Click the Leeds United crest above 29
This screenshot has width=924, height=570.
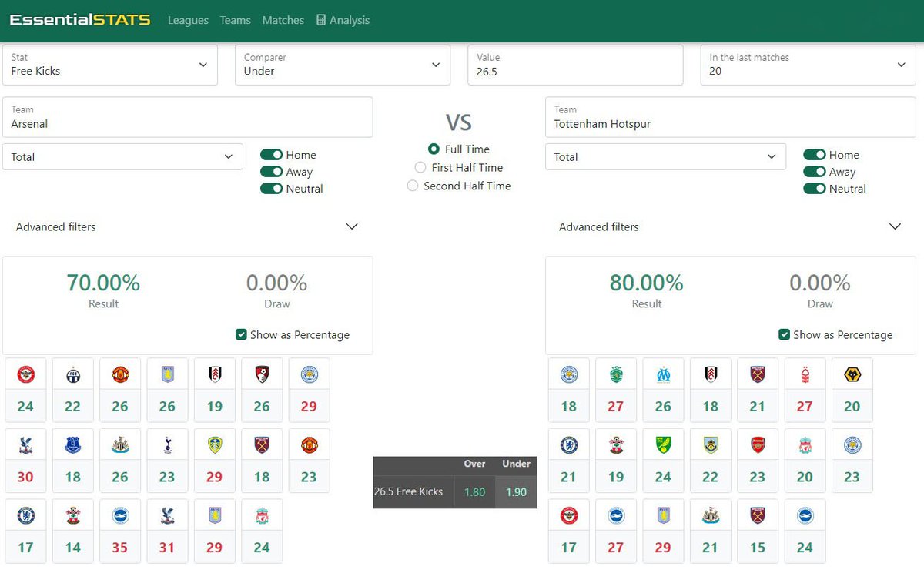click(214, 445)
